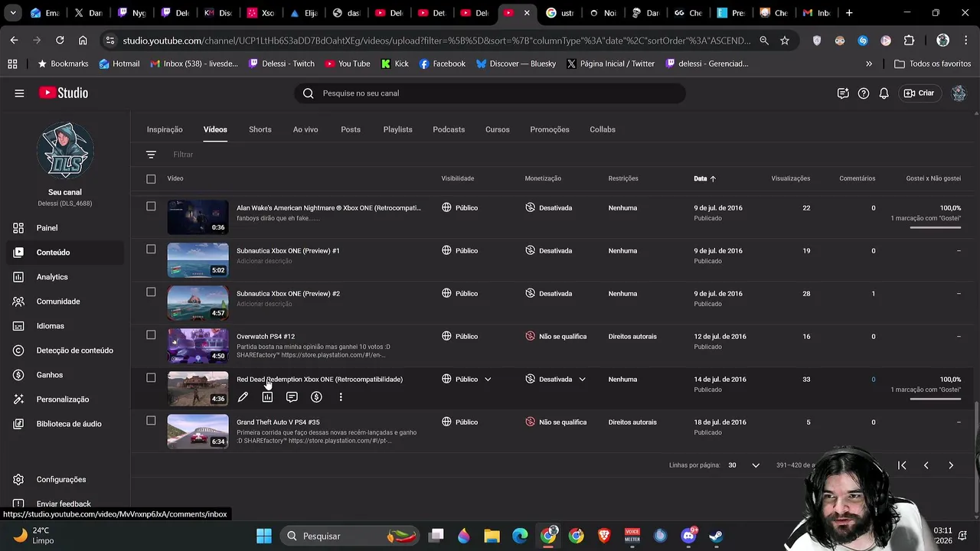The width and height of the screenshot is (980, 551).
Task: Check Subnautica Xbox ONE (Preview) #2 row
Action: pos(151,292)
